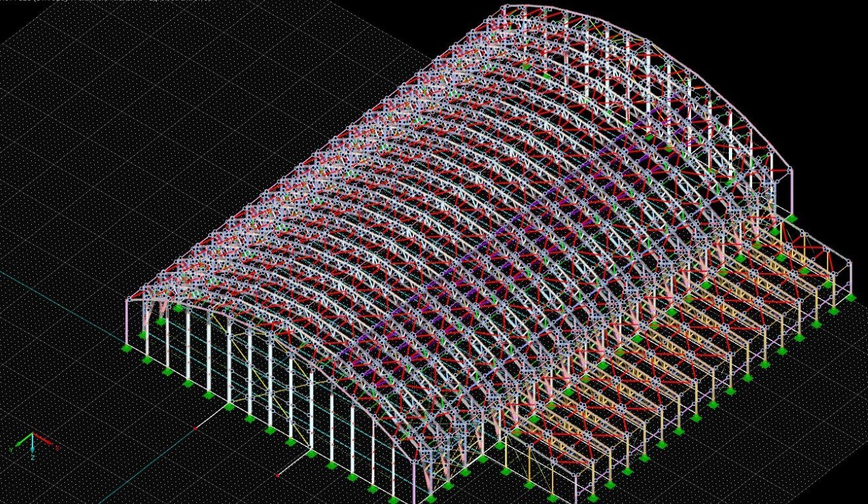This screenshot has height=504, width=868.
Task: Select the green support at the annex's bottom front corner
Action: 592,497
